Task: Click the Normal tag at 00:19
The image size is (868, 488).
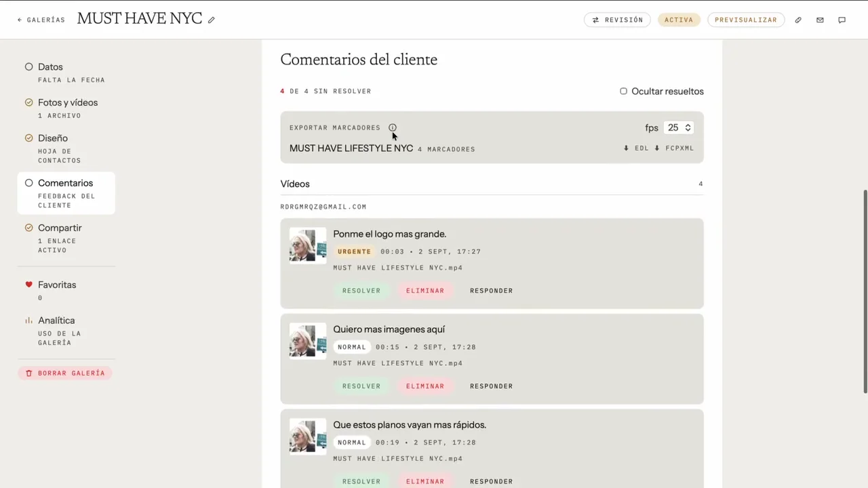Action: pos(352,443)
